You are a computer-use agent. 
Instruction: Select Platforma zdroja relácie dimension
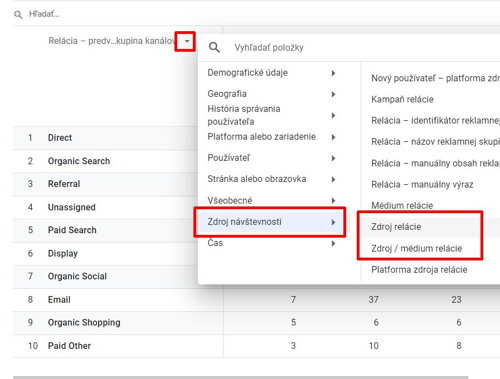tap(419, 269)
